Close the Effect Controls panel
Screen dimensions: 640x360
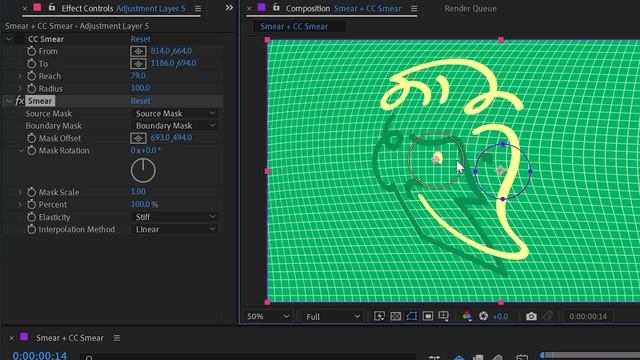click(24, 8)
